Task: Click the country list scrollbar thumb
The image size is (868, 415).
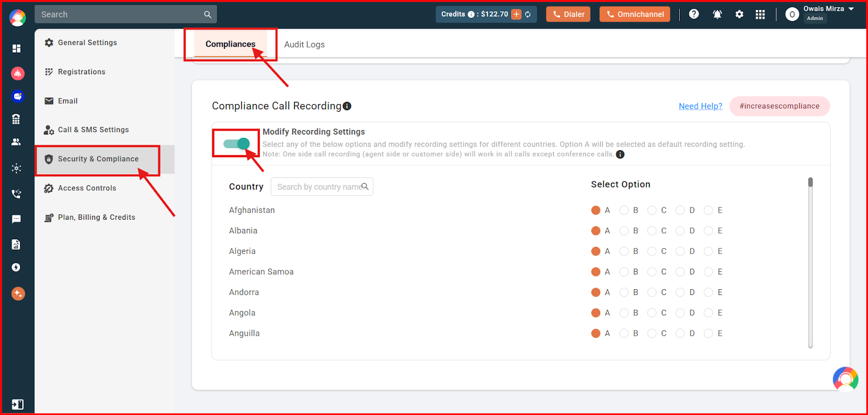Action: [810, 182]
